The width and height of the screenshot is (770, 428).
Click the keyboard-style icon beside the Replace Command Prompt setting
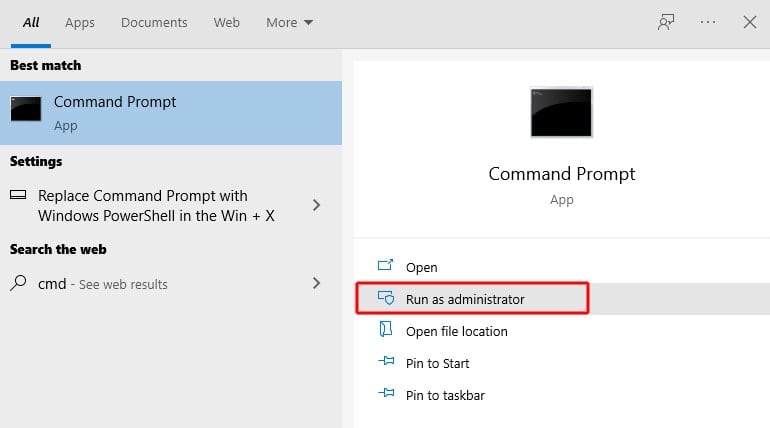pyautogui.click(x=18, y=195)
